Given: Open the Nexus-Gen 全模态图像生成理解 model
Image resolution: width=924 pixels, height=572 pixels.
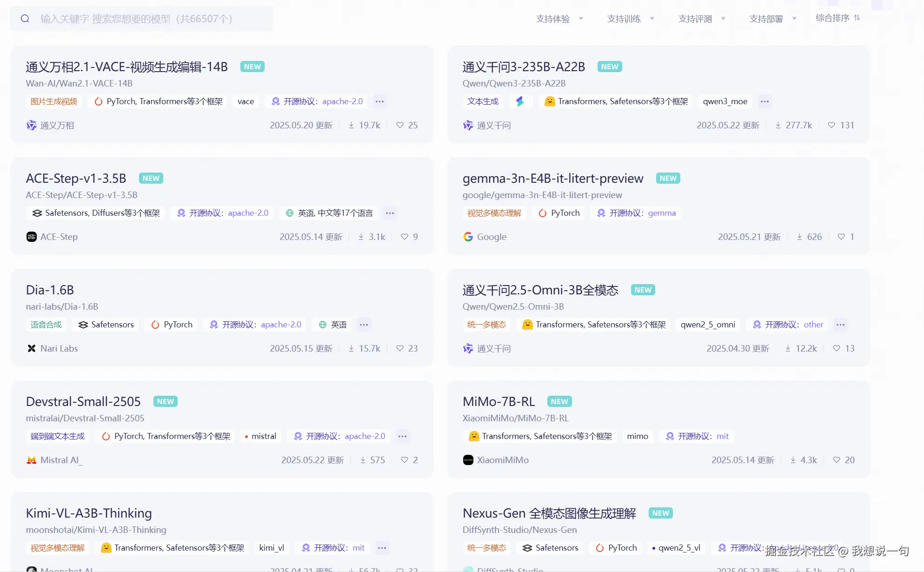Looking at the screenshot, I should tap(549, 513).
